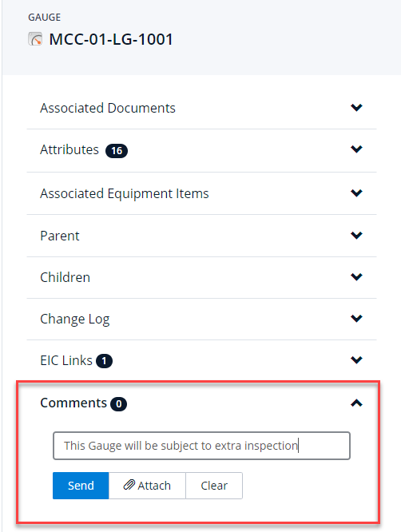Expand Associated Documents with its chevron
This screenshot has width=401, height=532.
[x=356, y=108]
